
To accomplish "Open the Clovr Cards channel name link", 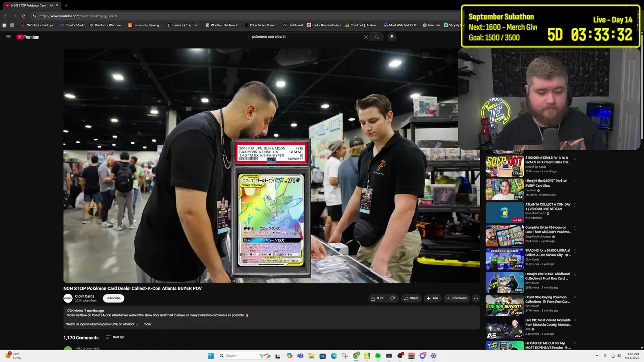I will (85, 296).
